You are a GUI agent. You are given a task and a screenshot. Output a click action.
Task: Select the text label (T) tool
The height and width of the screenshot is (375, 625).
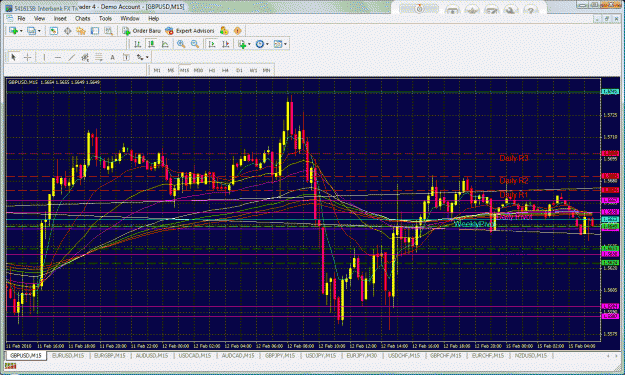[126, 57]
